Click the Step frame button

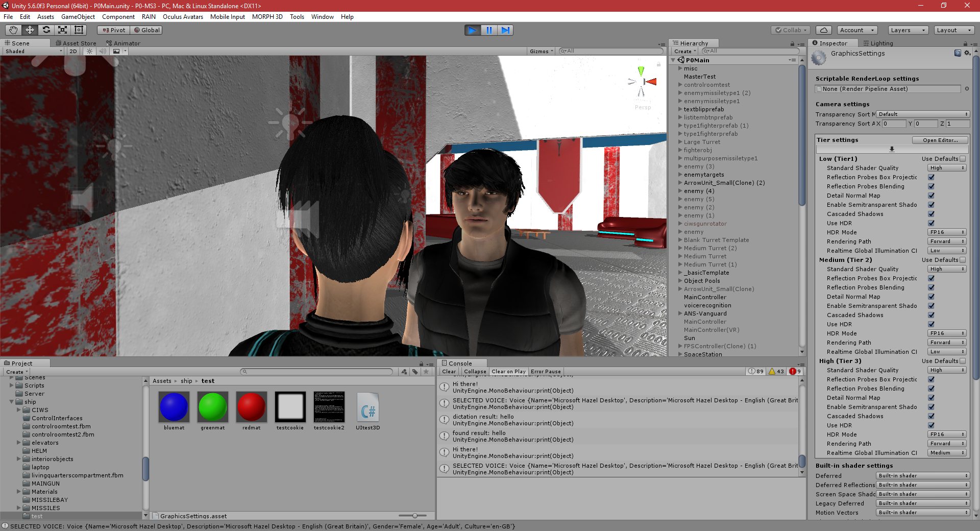click(x=505, y=30)
